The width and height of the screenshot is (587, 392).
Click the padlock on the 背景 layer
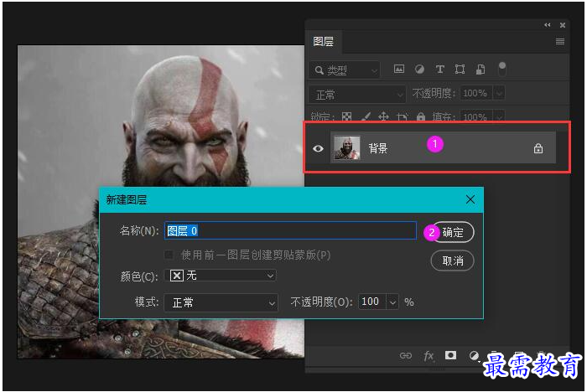(538, 148)
